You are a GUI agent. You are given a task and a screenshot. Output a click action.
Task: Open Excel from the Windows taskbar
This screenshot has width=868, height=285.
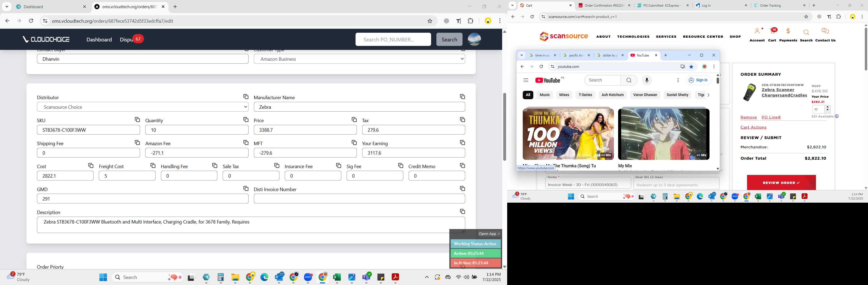click(337, 277)
